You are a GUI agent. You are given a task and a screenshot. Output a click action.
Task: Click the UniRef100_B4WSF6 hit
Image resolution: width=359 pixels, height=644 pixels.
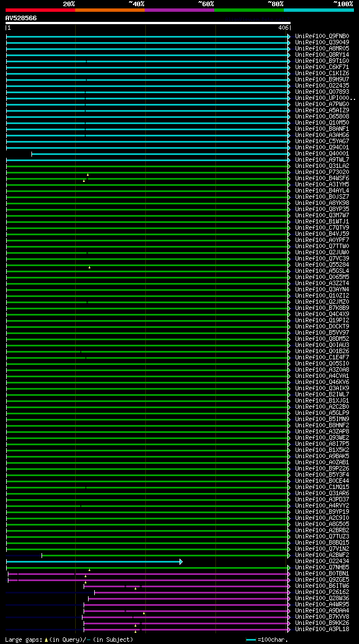(x=322, y=178)
